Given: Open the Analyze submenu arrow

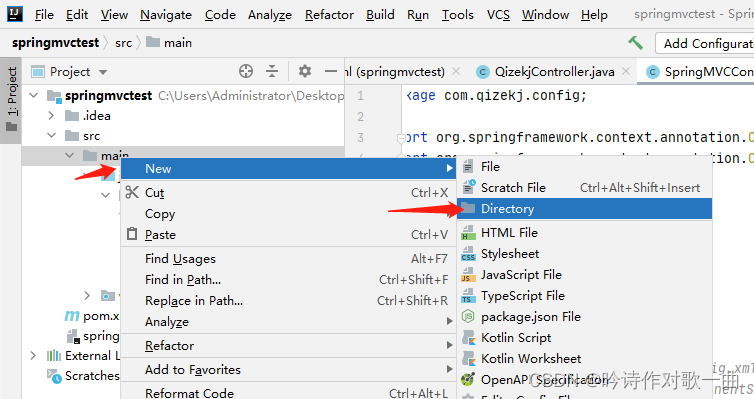Looking at the screenshot, I should coord(449,321).
